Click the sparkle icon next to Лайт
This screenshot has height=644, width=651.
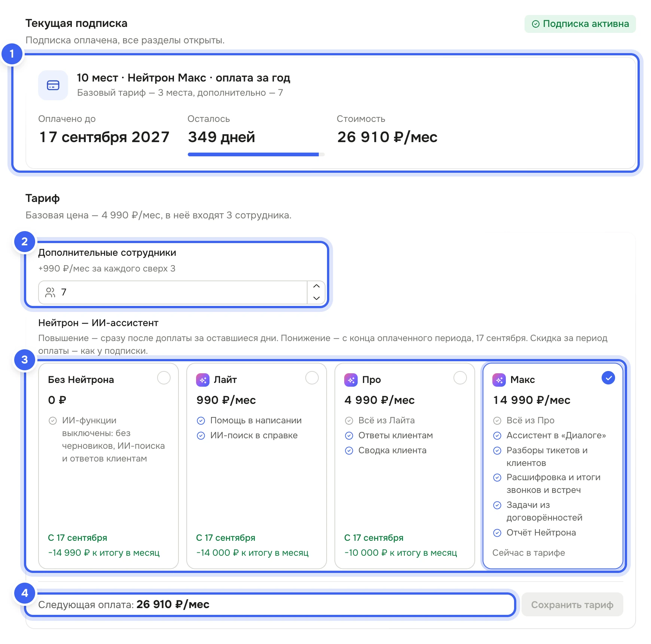tap(203, 380)
